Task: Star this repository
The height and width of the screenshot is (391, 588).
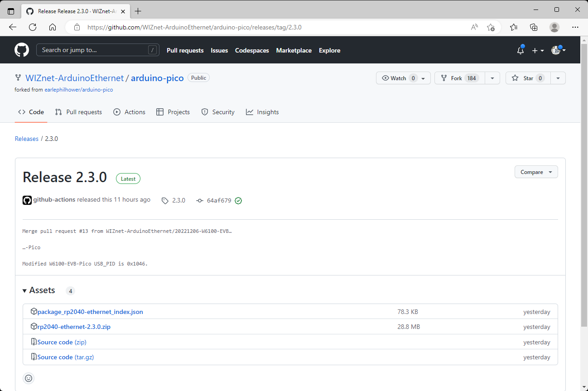Action: [528, 78]
